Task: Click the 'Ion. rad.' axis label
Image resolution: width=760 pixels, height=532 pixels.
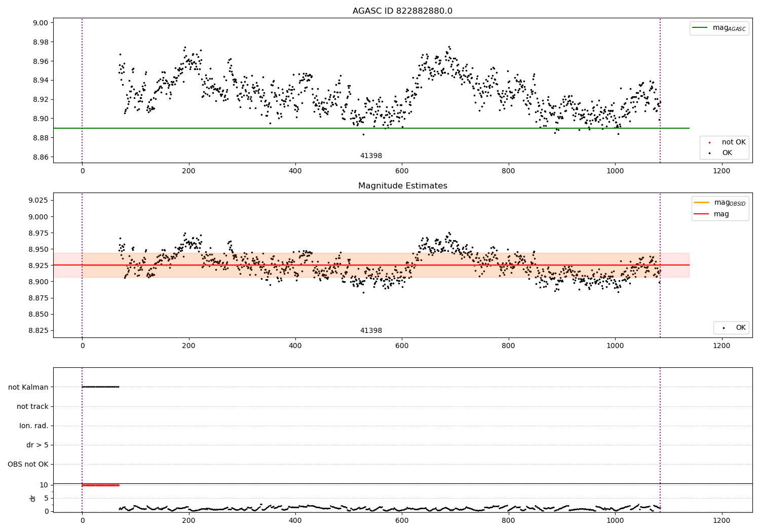Action: coord(34,426)
